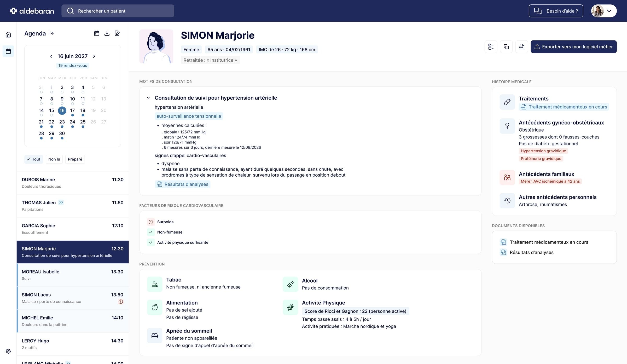Click the Activité Physique runner icon

(291, 307)
